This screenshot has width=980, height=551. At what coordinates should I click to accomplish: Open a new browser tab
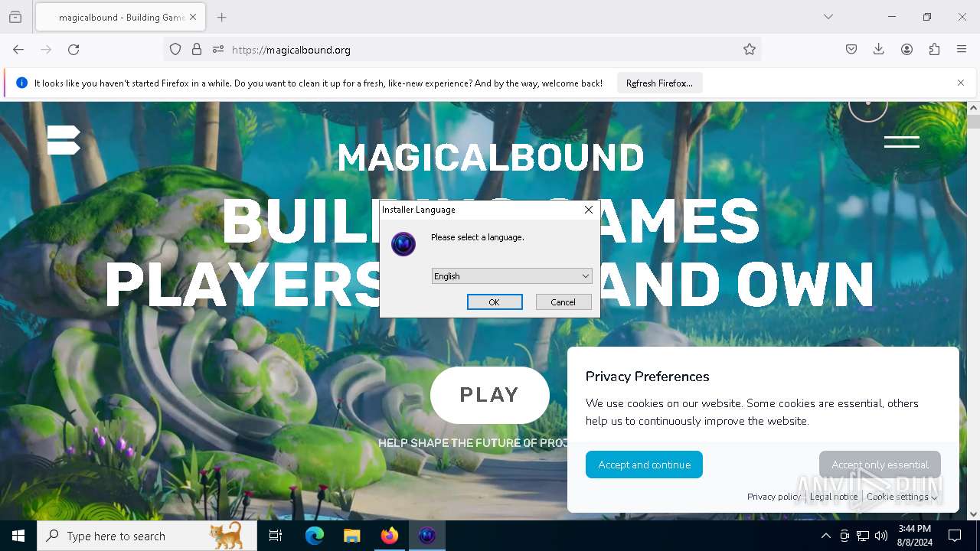tap(222, 17)
